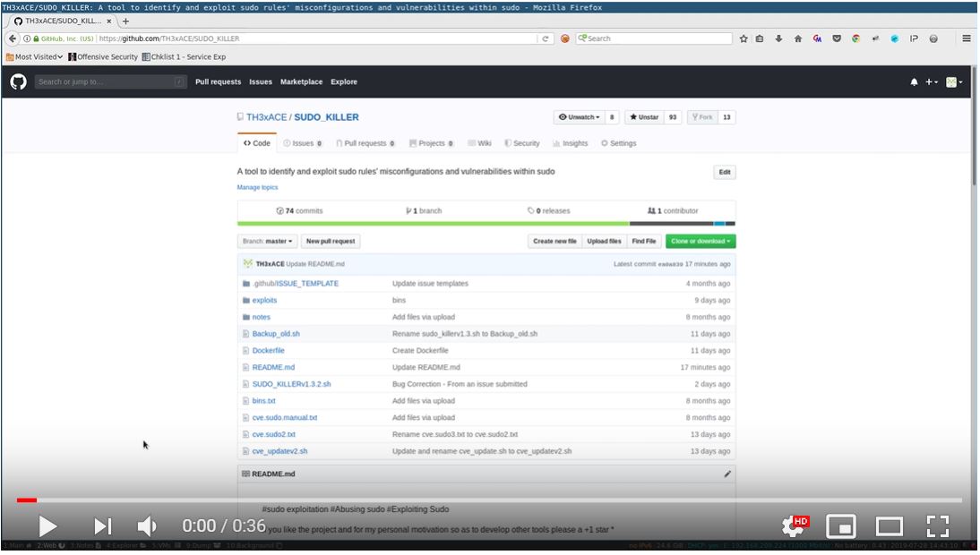
Task: Open Clone or download dropdown
Action: click(701, 241)
